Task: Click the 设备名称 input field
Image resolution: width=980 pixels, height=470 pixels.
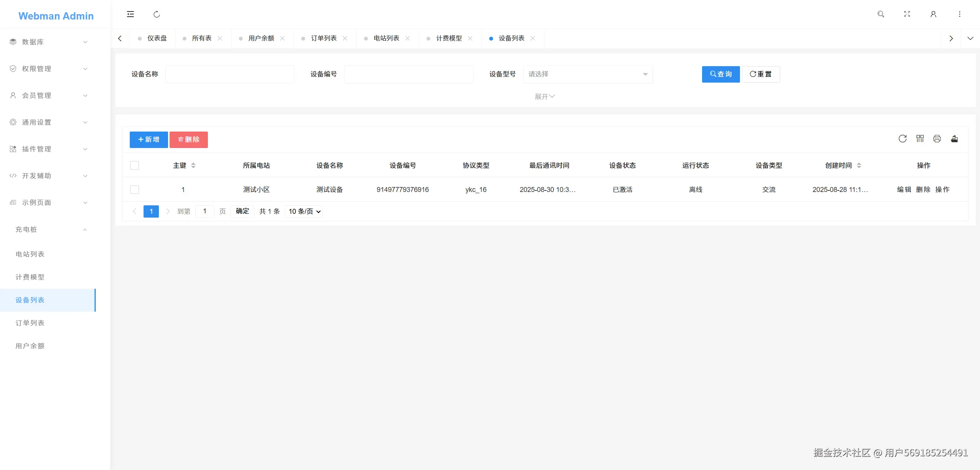Action: click(x=230, y=74)
